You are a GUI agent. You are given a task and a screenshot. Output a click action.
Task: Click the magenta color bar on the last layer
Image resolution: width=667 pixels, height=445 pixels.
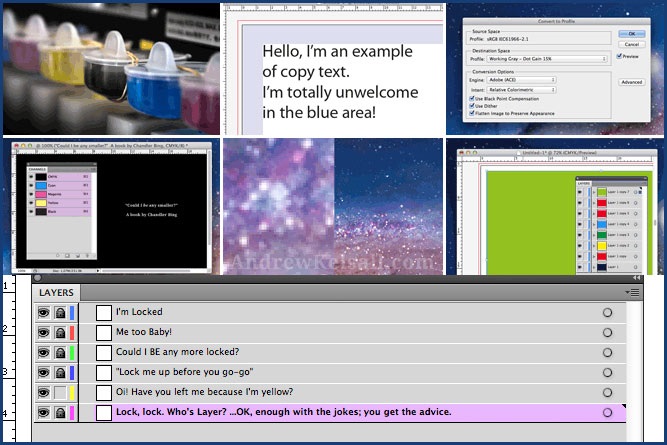72,413
